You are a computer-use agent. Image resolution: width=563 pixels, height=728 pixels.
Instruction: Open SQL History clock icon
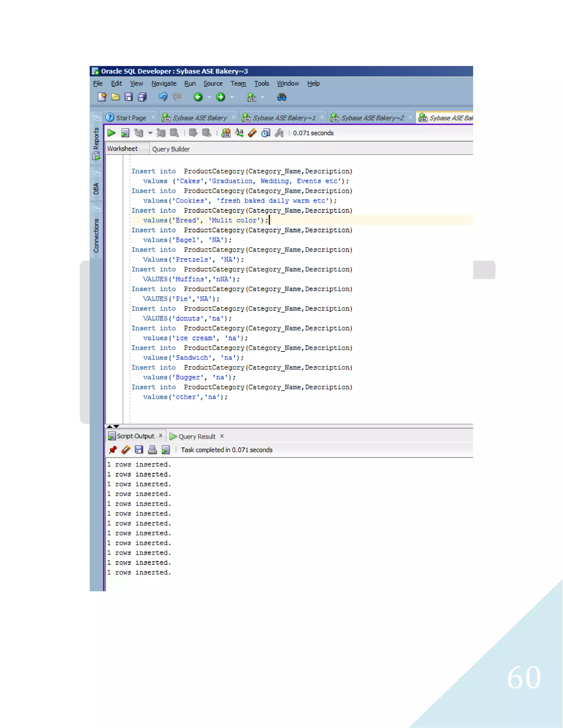tap(266, 133)
